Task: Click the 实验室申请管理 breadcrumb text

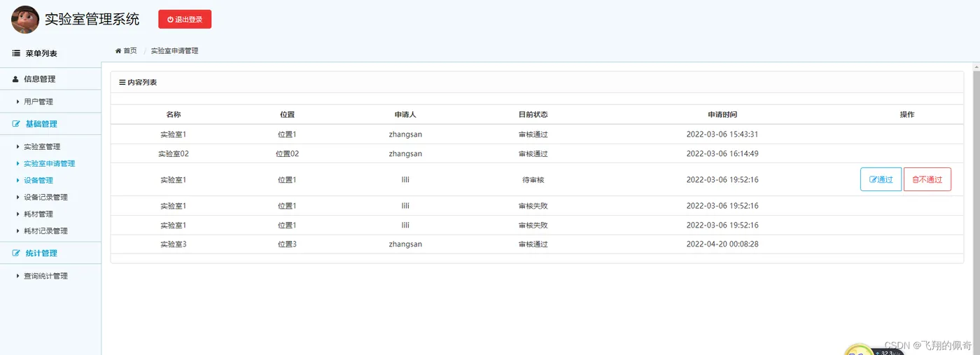Action: pos(174,51)
